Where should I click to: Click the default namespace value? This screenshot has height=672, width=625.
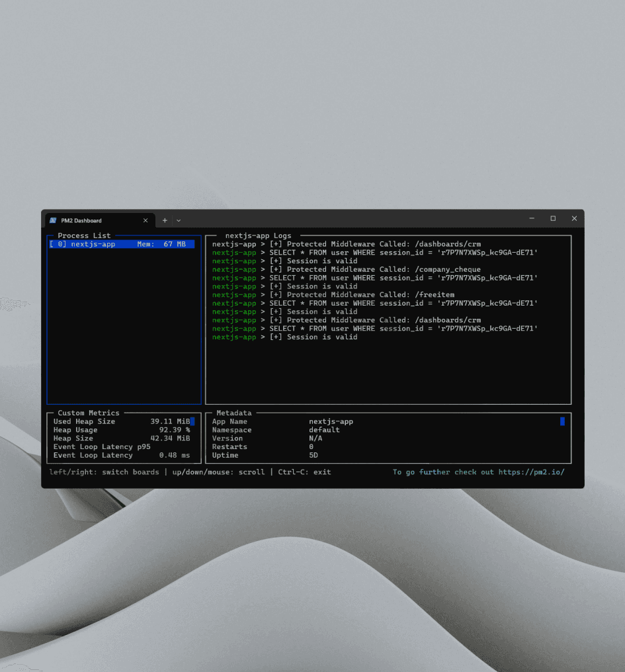pos(324,430)
